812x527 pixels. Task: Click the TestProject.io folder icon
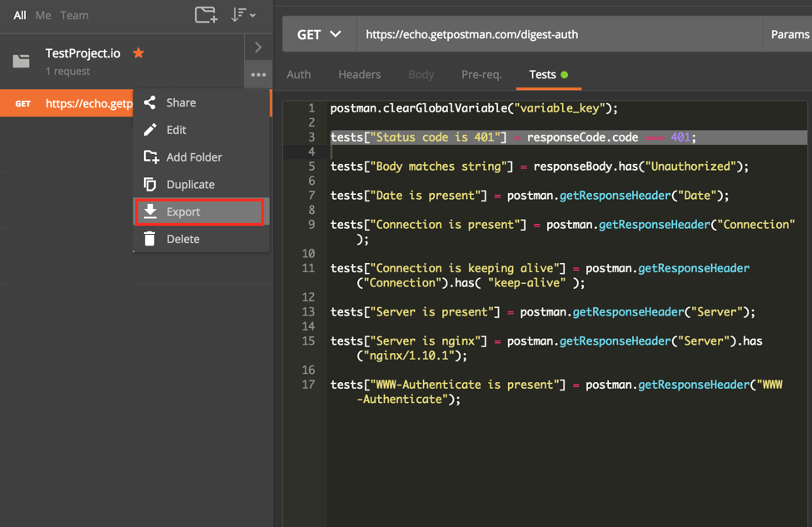(21, 61)
